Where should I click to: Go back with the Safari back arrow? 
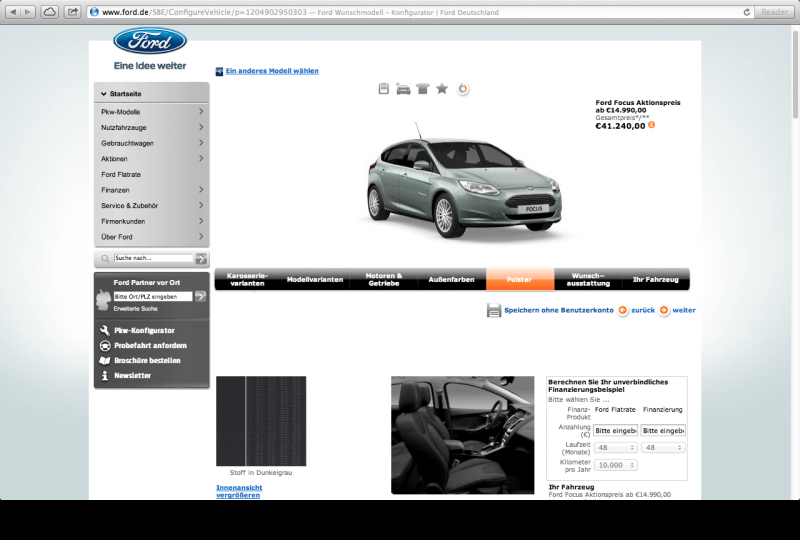pyautogui.click(x=13, y=12)
